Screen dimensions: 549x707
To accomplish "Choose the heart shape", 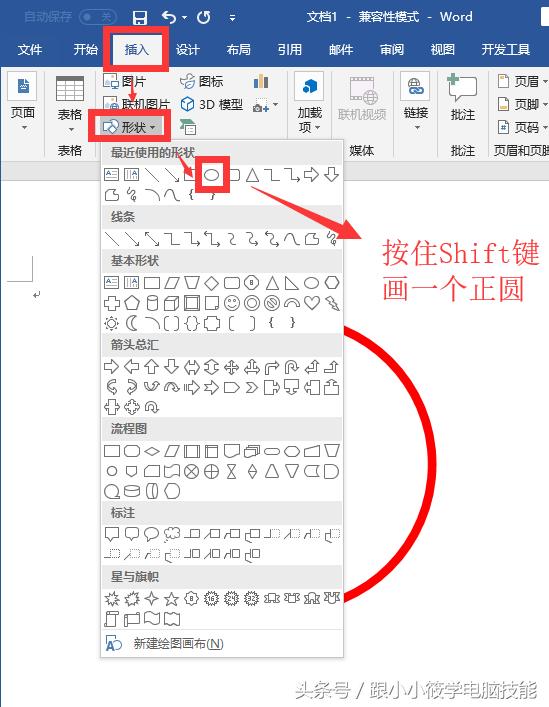I will pyautogui.click(x=312, y=303).
